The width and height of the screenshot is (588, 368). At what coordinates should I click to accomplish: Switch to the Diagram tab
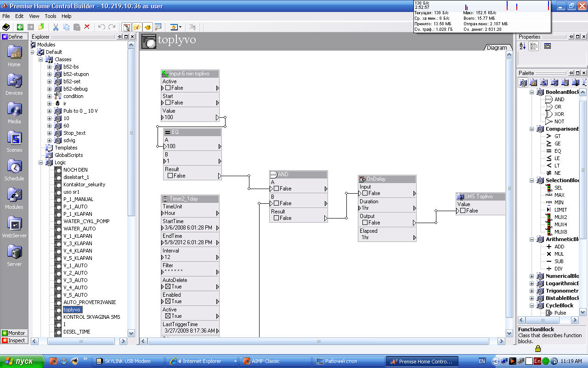[496, 47]
